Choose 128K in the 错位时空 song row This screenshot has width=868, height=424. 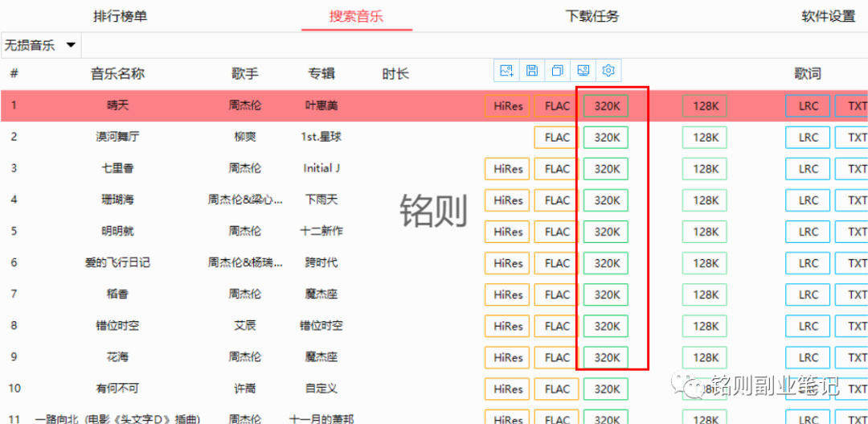click(705, 326)
